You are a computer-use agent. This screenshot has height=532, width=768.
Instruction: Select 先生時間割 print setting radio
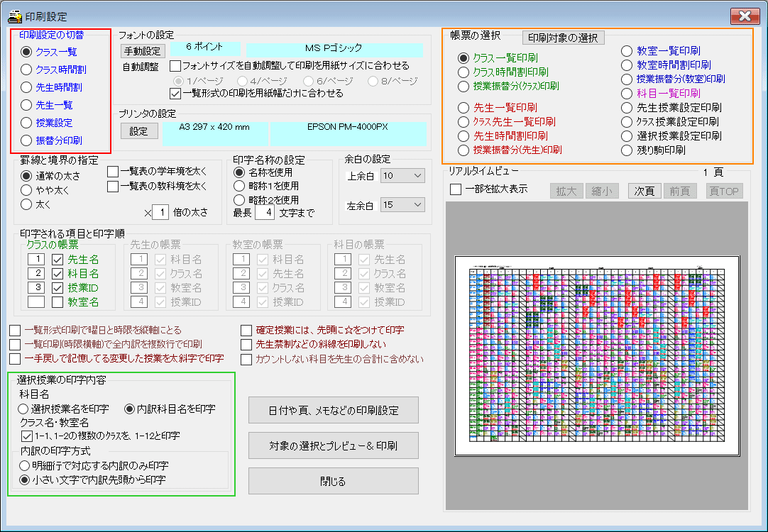26,87
